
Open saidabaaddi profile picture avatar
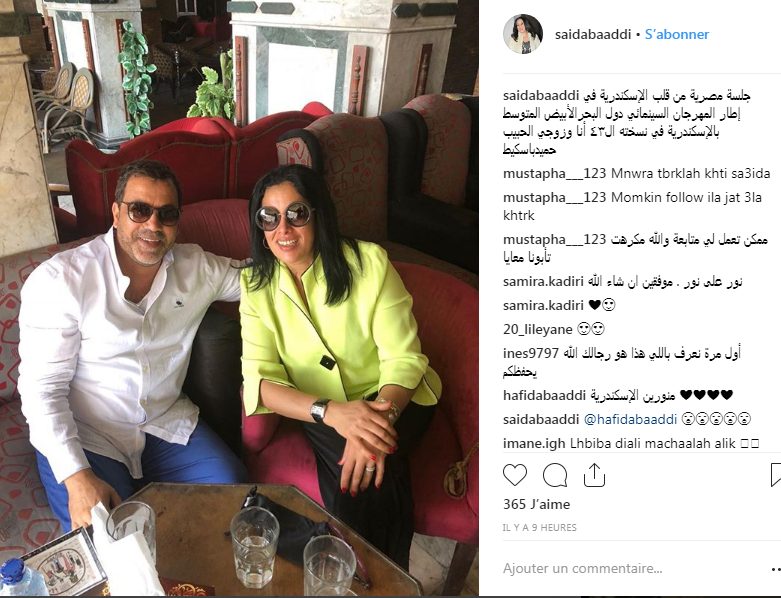point(523,34)
